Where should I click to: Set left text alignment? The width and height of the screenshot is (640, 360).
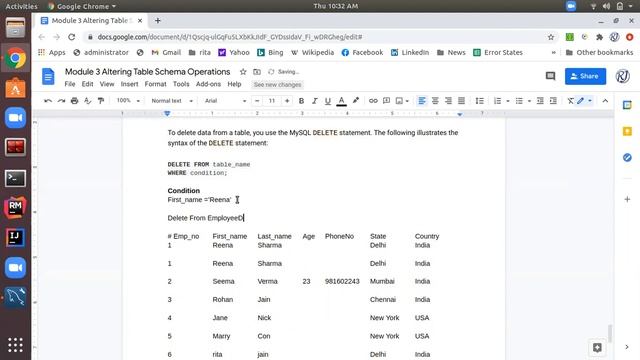click(422, 101)
